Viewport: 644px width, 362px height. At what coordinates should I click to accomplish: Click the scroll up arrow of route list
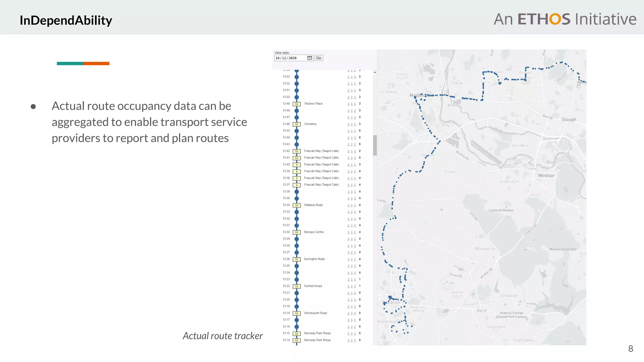(x=375, y=73)
